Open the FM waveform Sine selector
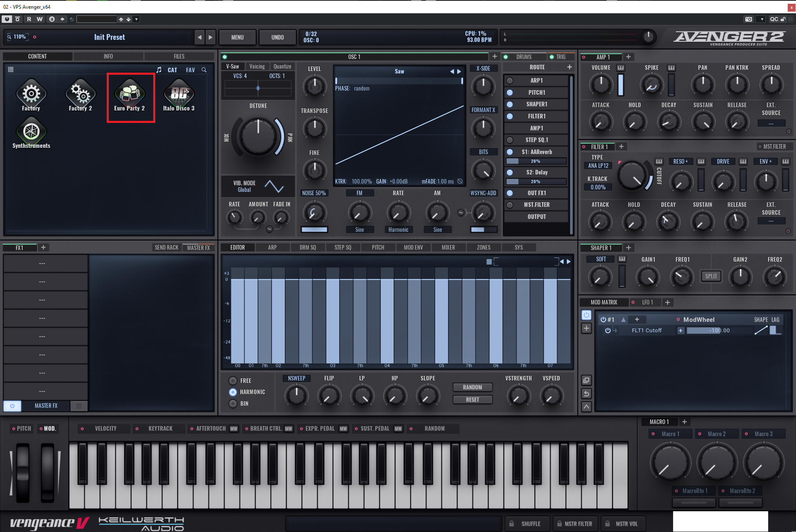This screenshot has height=532, width=796. (360, 230)
